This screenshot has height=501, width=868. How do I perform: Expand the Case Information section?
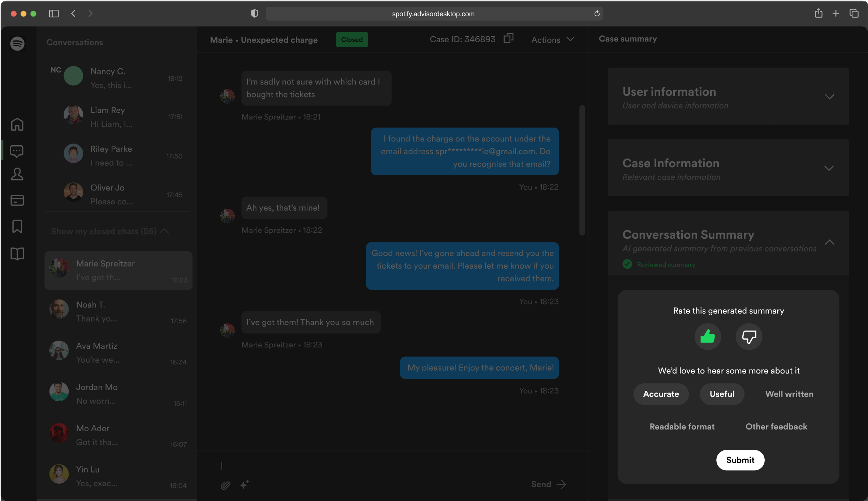[829, 168]
